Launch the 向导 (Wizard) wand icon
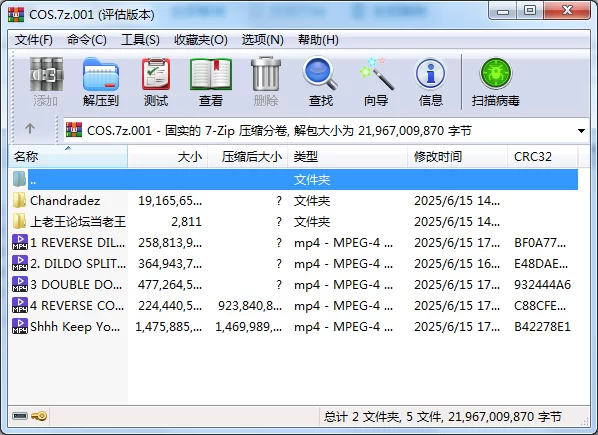 pos(376,74)
